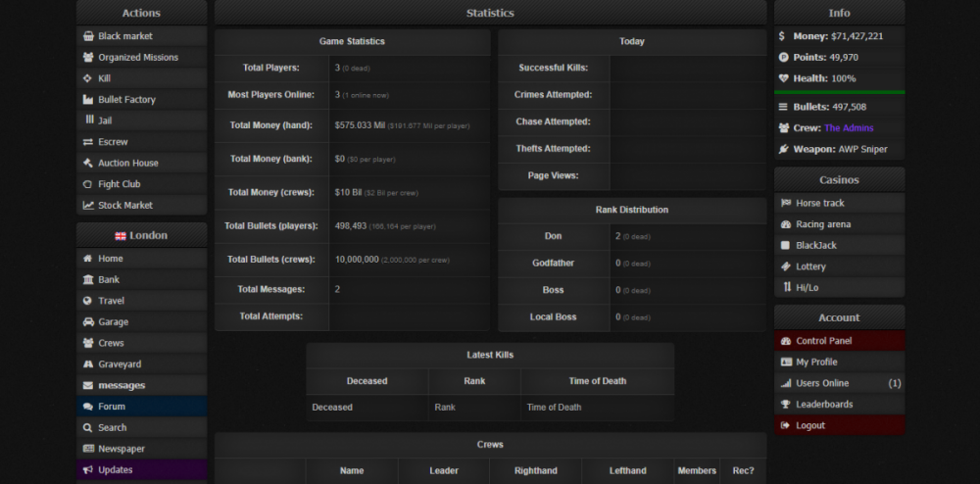Open the Escrow link
Viewport: 980px width, 484px height.
click(x=142, y=142)
